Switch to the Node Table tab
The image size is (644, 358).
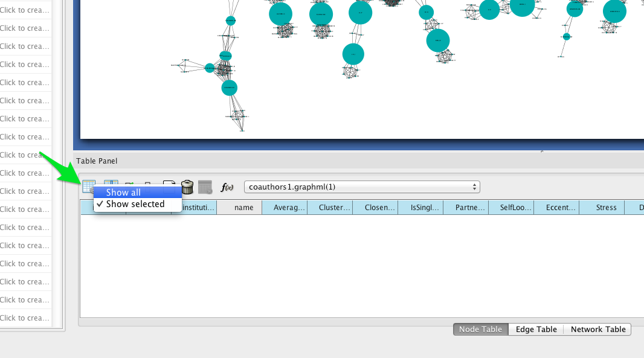480,329
